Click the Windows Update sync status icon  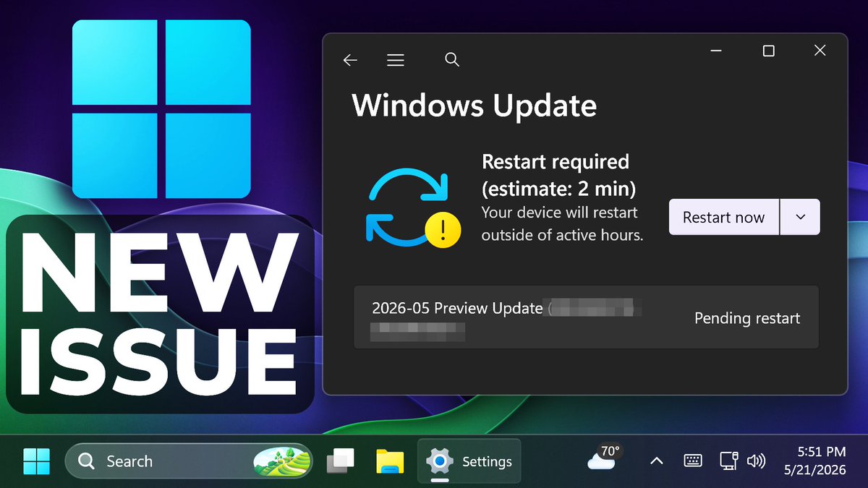[414, 207]
